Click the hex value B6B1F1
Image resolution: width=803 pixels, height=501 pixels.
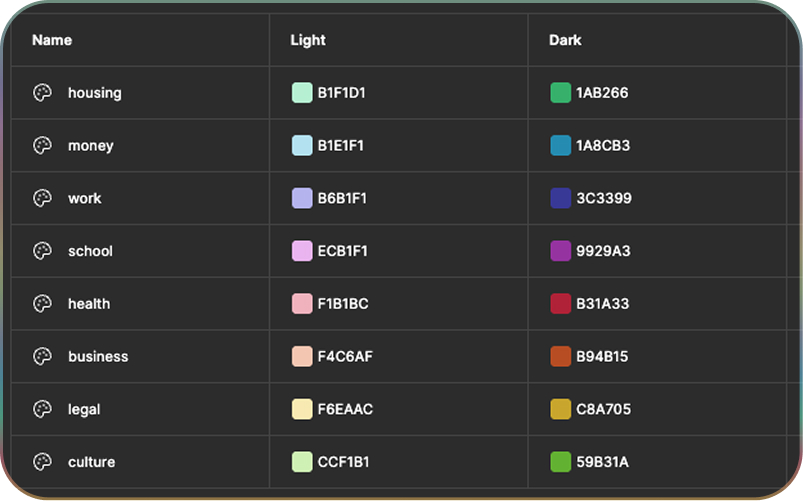click(342, 198)
